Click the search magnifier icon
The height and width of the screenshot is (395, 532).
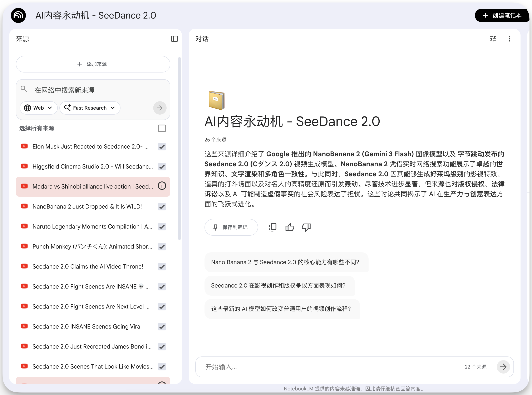point(24,89)
